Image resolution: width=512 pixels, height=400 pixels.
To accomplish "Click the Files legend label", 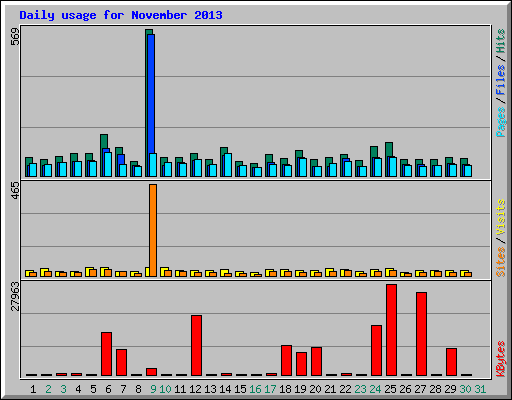I will pos(500,80).
